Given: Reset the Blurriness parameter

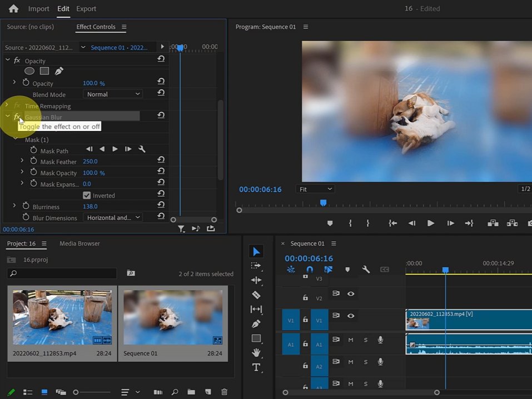Looking at the screenshot, I should pyautogui.click(x=161, y=205).
